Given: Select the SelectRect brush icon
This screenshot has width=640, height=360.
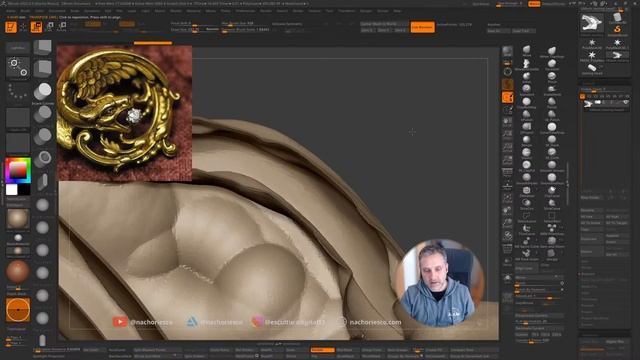Looking at the screenshot, I should [x=552, y=216].
